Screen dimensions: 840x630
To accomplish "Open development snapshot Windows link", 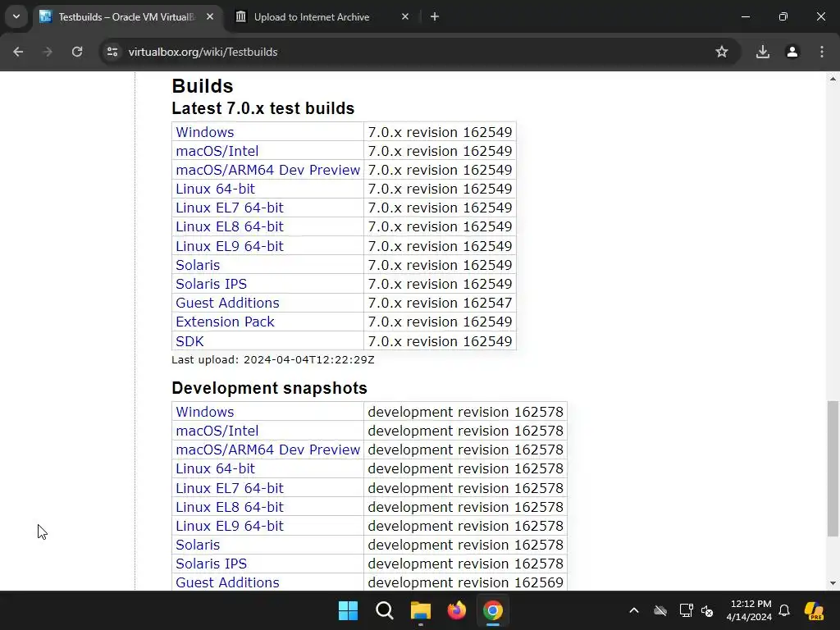I will click(204, 412).
